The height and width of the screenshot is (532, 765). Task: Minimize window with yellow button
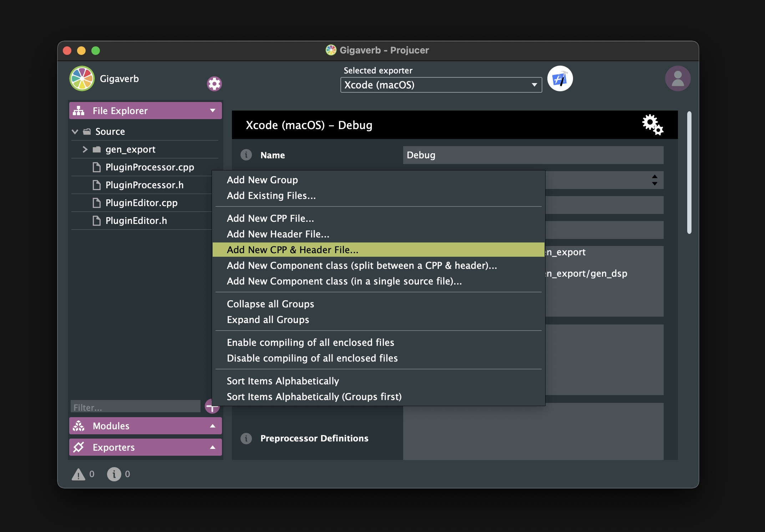point(81,51)
